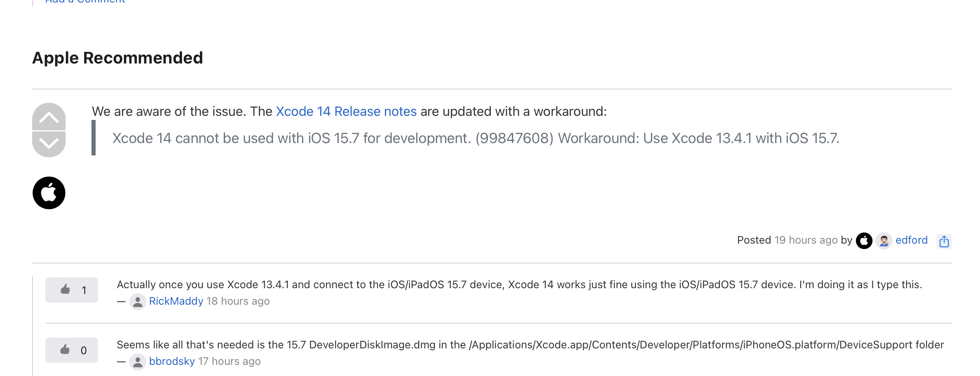Downvote the Apple Recommended answer
This screenshot has width=980, height=376.
49,143
